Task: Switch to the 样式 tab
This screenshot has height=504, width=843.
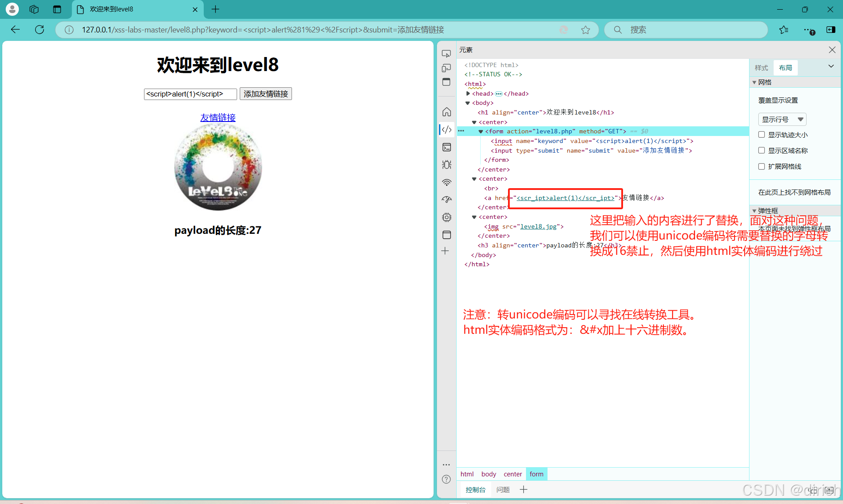Action: point(761,68)
